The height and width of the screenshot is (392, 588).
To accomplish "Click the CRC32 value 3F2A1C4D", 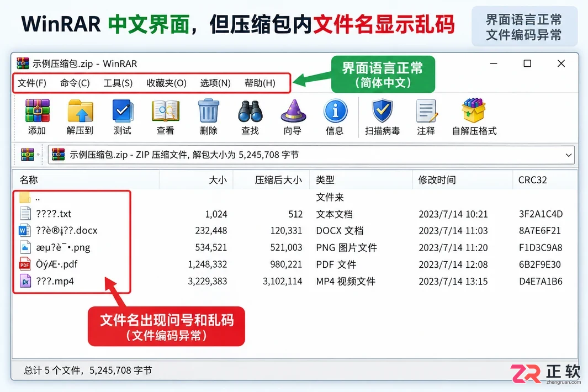I will [x=541, y=214].
